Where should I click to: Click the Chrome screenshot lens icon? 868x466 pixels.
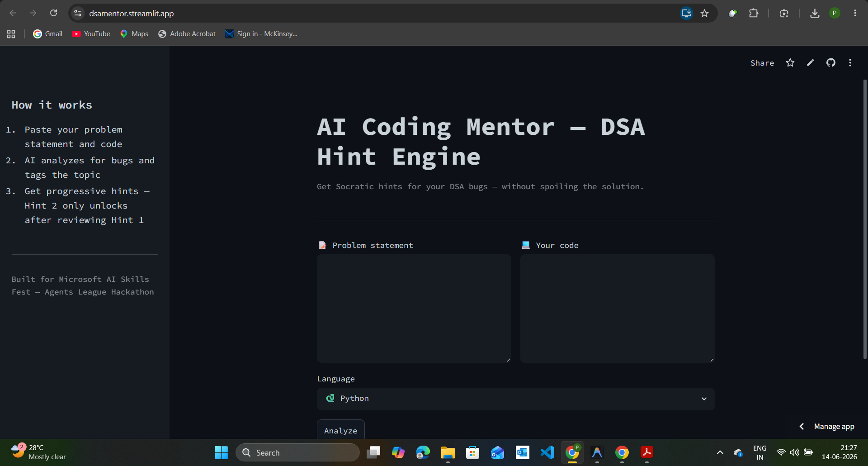coord(784,13)
